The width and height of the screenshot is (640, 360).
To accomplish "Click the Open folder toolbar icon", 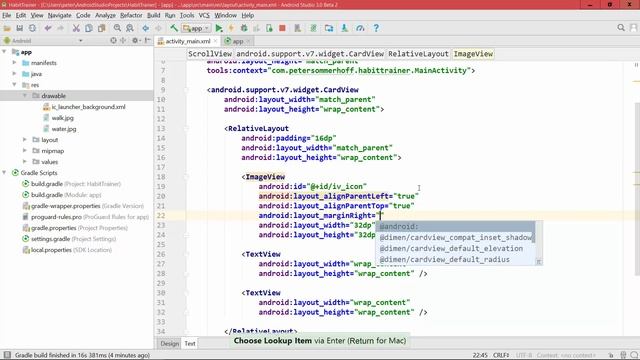I will tap(7, 28).
